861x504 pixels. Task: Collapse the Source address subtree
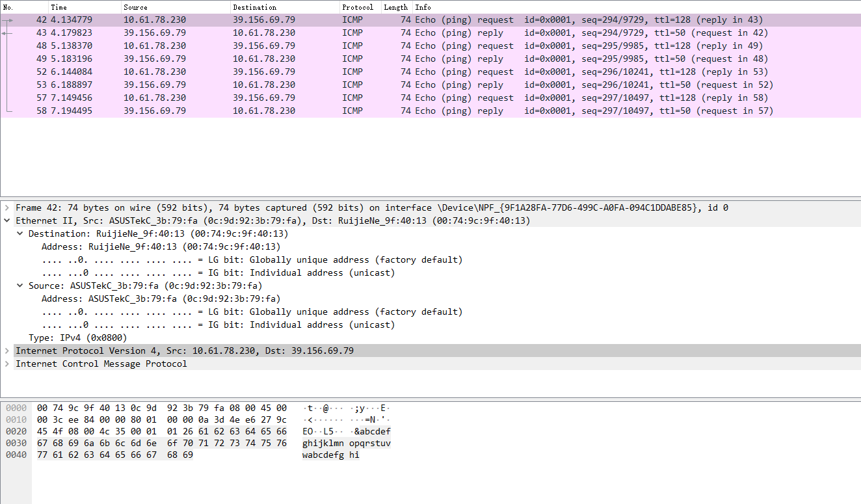[x=20, y=285]
